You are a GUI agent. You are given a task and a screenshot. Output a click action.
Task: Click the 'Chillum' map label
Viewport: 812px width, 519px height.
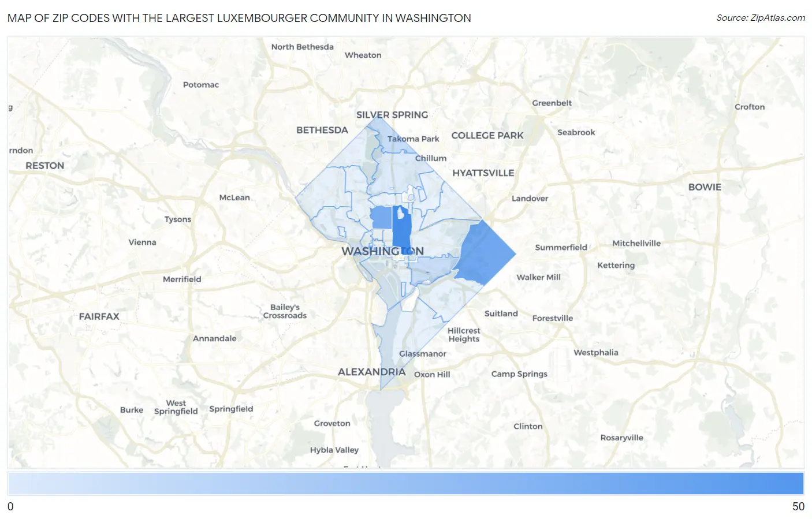(x=431, y=158)
